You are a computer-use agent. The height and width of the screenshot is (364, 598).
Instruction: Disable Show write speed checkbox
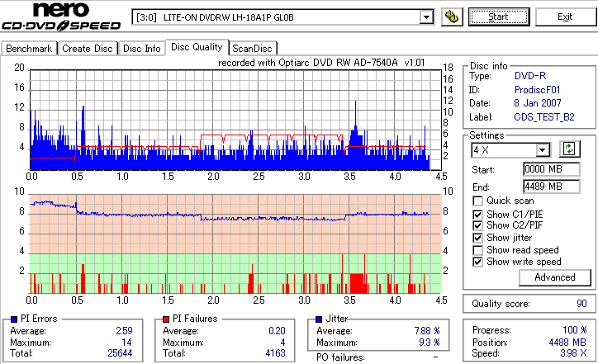[x=477, y=262]
